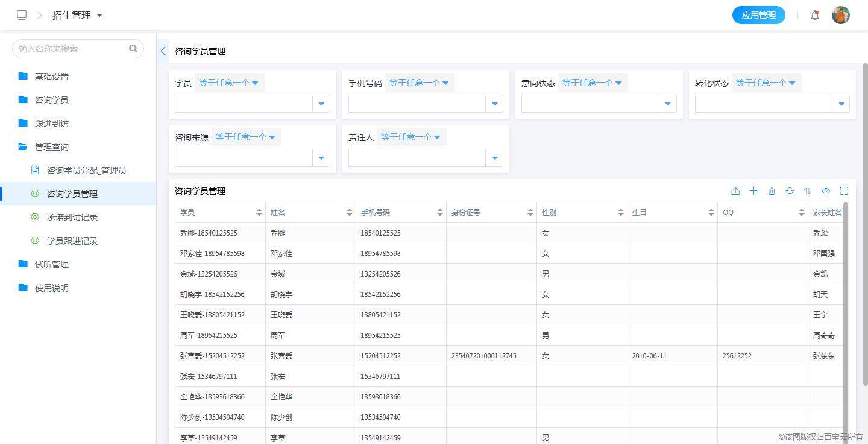The image size is (868, 444).
Task: Click the 应用管理 button
Action: [x=759, y=14]
